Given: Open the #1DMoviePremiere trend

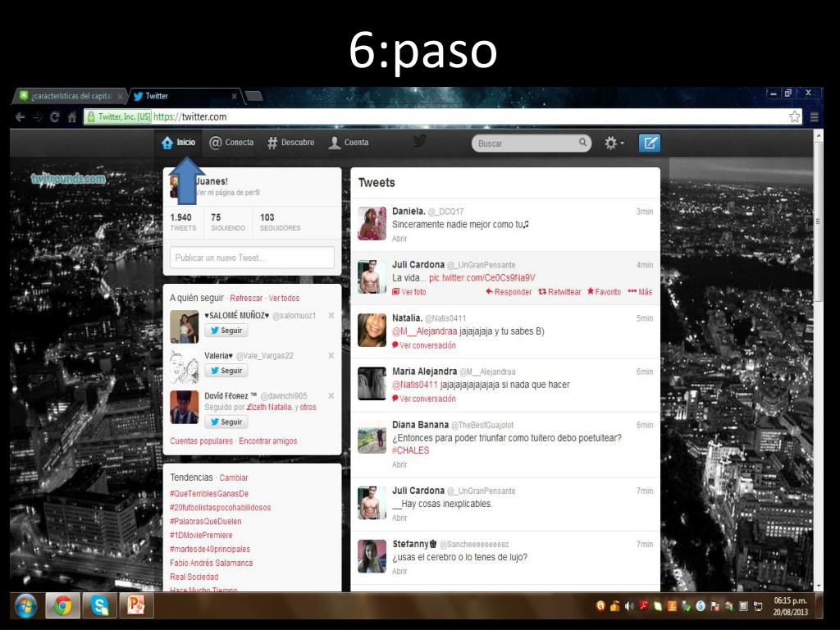Looking at the screenshot, I should coord(201,536).
